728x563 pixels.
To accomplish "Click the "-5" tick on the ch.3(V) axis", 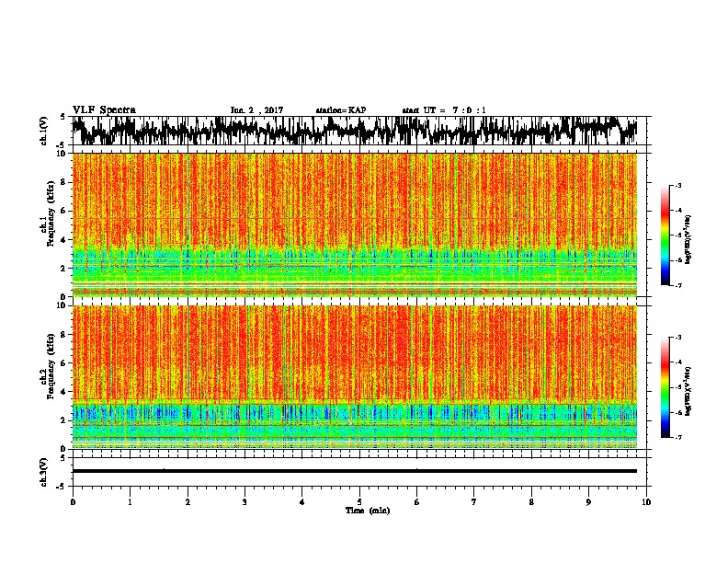I will coord(63,487).
